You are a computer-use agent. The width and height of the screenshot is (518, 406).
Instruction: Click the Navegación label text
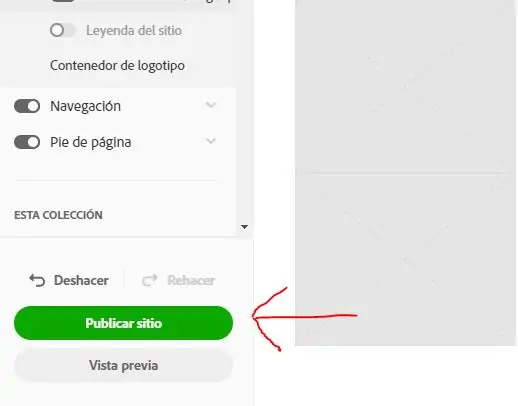click(x=85, y=106)
